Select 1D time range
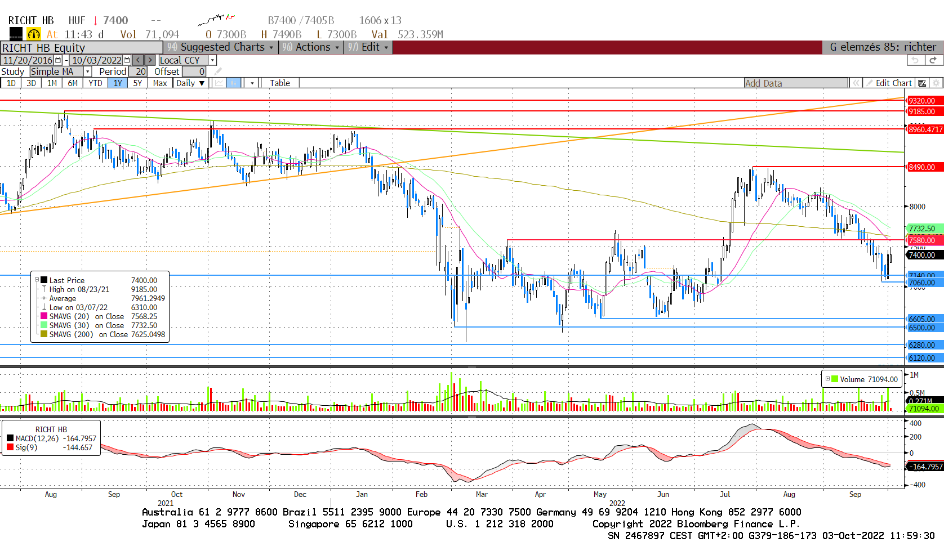The width and height of the screenshot is (944, 560). point(11,83)
